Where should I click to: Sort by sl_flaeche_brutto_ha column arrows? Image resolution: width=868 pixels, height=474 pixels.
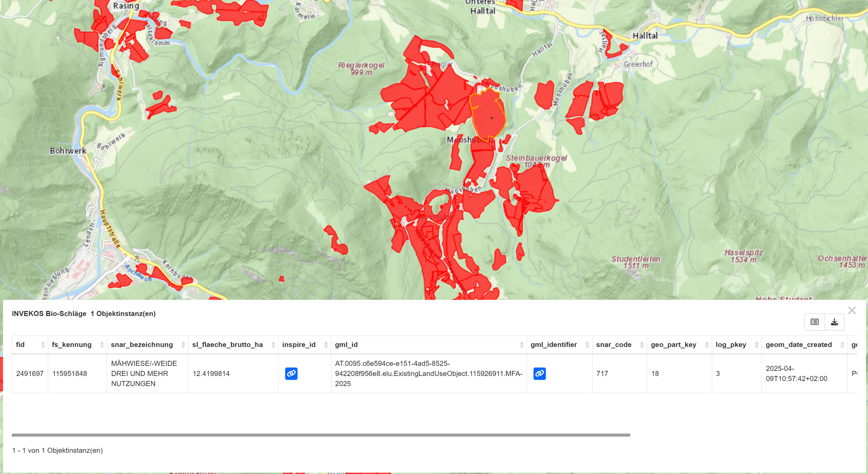pyautogui.click(x=273, y=345)
